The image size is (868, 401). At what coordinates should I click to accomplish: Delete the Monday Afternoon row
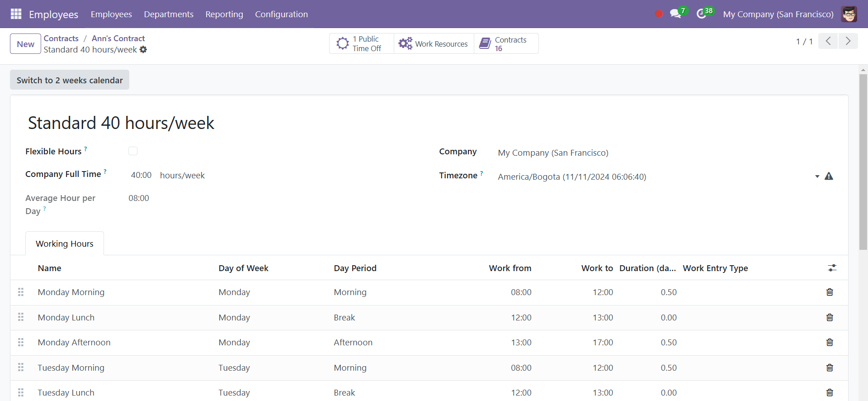(x=830, y=342)
